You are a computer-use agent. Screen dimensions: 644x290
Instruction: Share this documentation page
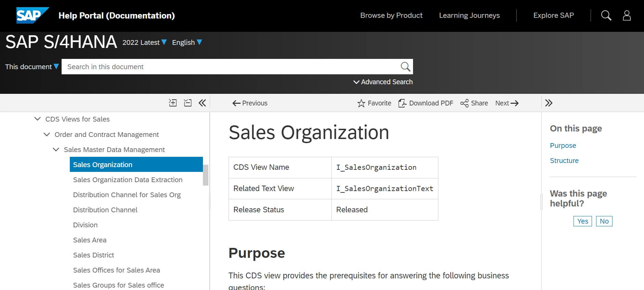474,103
